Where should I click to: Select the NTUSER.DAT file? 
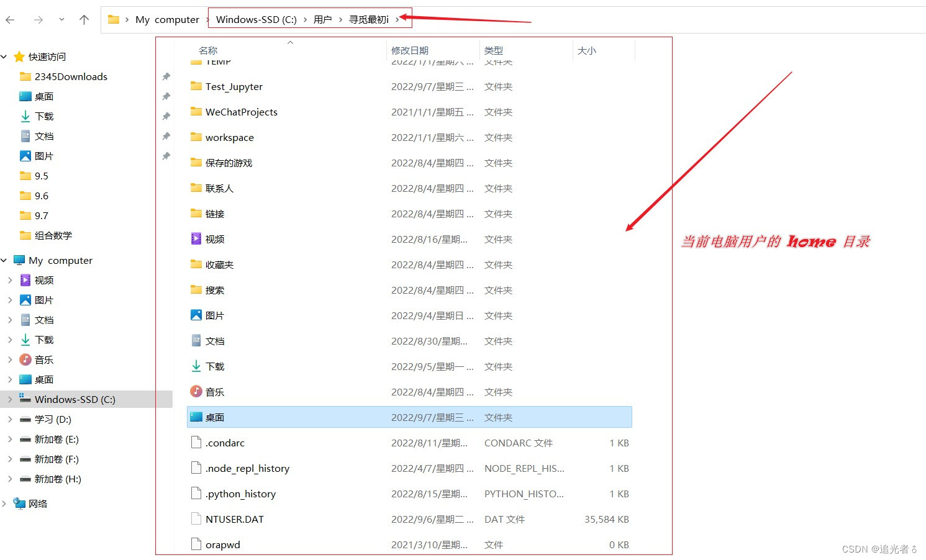click(235, 519)
